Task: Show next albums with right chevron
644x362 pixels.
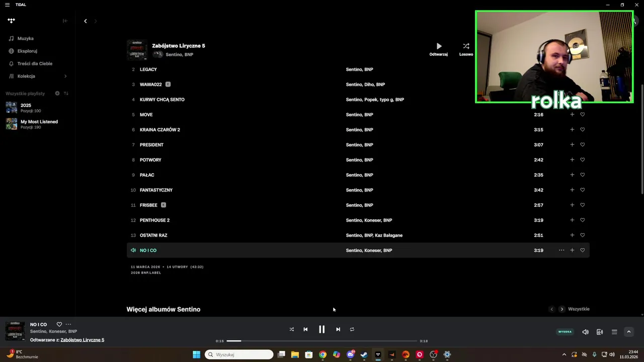Action: (x=562, y=309)
